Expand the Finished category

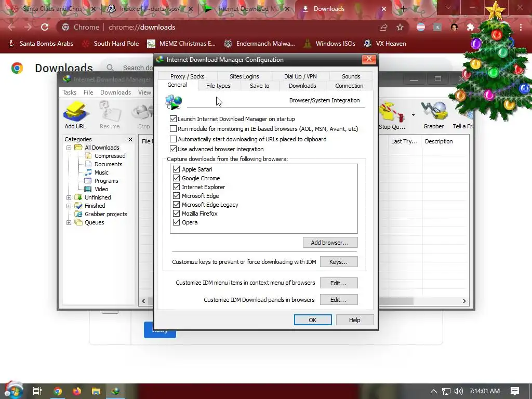tap(69, 206)
